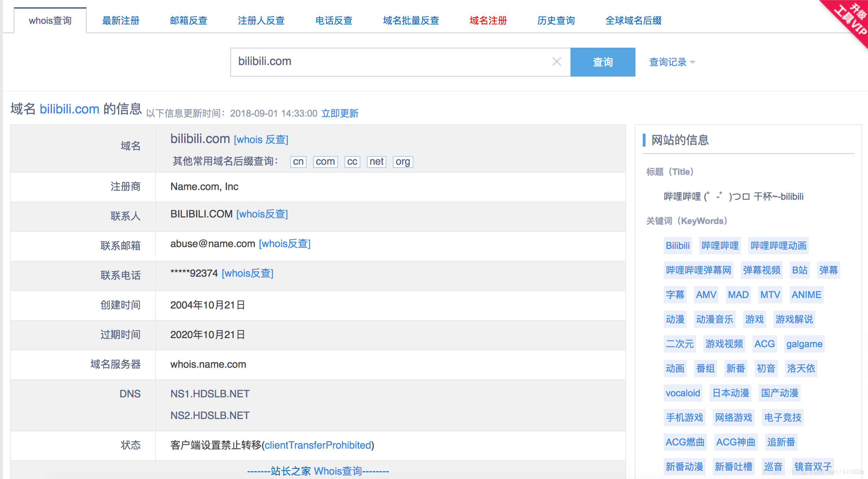Click creation date 2004年10月21日
The height and width of the screenshot is (479, 868).
click(x=208, y=305)
